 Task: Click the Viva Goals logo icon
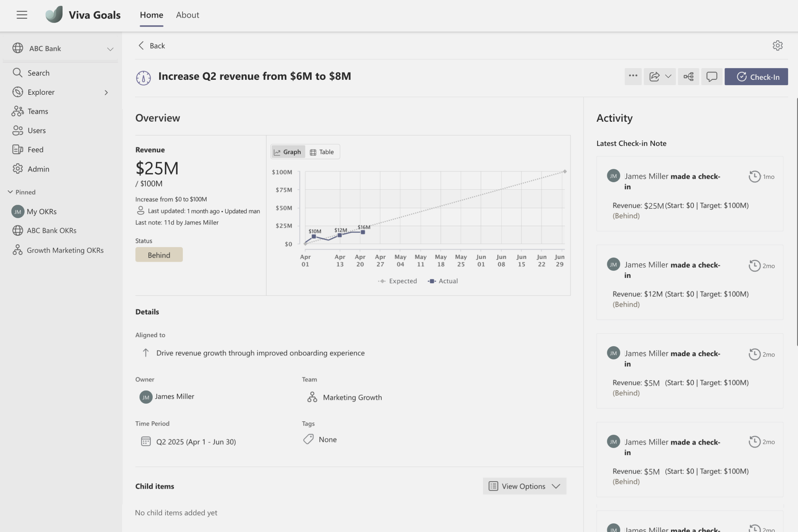[x=54, y=15]
